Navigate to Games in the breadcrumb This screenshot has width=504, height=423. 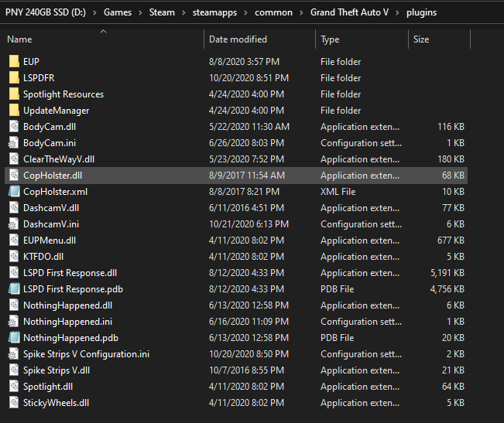[117, 13]
